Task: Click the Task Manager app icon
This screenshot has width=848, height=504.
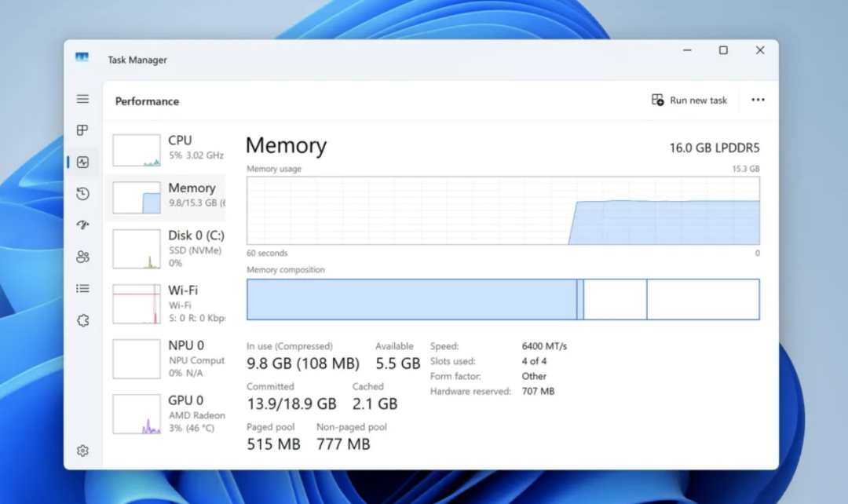Action: 82,57
